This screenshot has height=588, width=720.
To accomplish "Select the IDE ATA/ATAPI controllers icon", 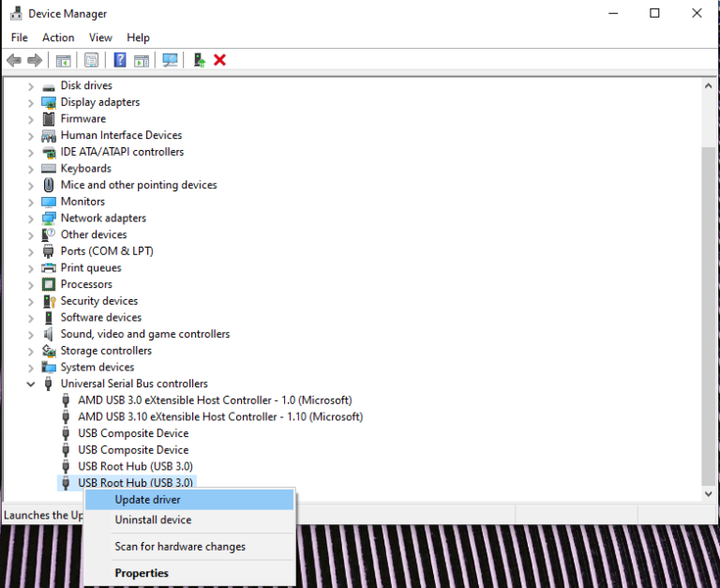I will (x=49, y=152).
